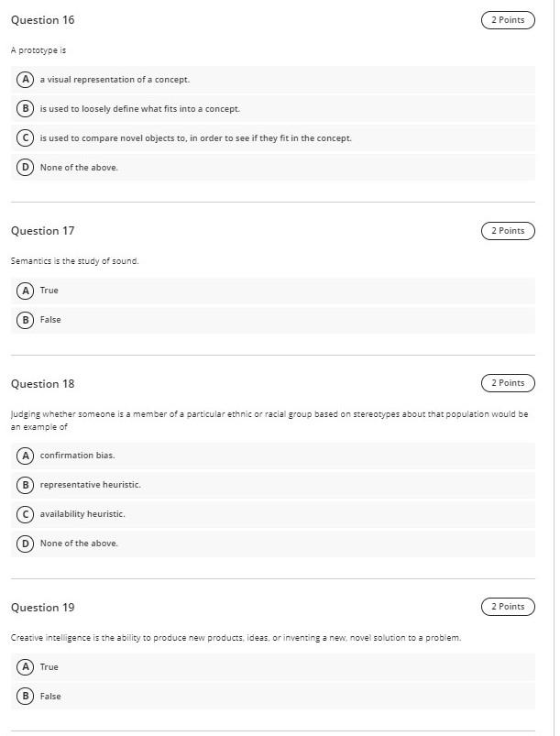Click the Question 18 heading
Screen dimensions: 560x736
click(x=41, y=382)
